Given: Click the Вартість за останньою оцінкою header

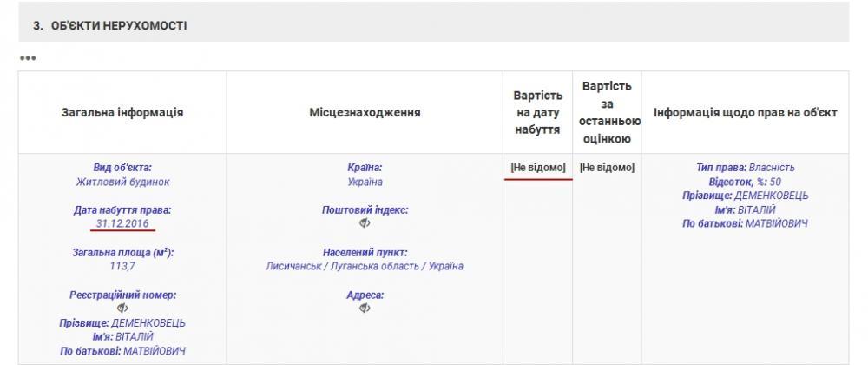Looking at the screenshot, I should click(x=607, y=113).
